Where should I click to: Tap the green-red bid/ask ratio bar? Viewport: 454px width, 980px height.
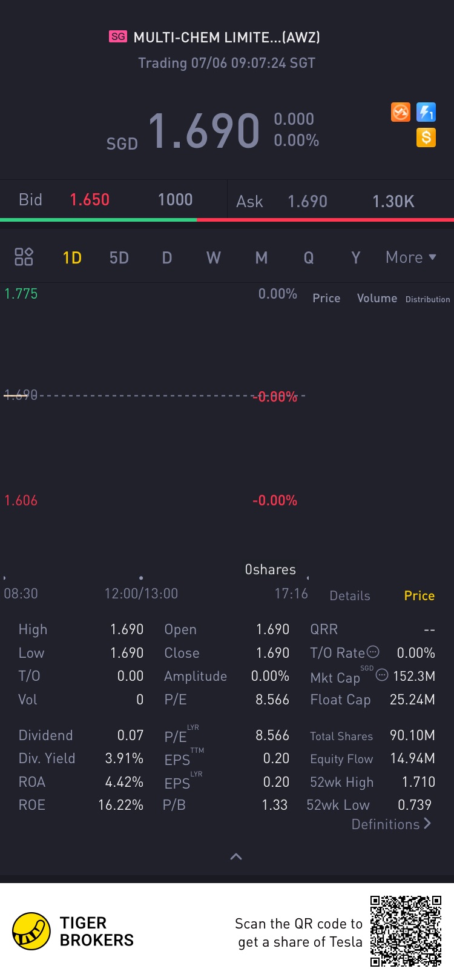(227, 219)
